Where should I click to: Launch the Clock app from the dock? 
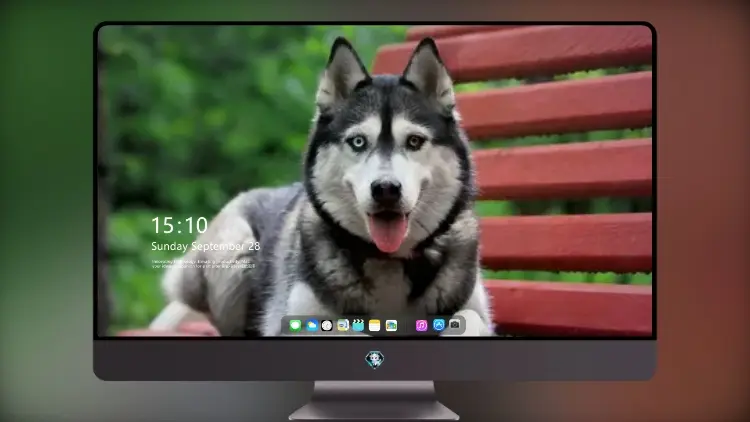[x=327, y=326]
